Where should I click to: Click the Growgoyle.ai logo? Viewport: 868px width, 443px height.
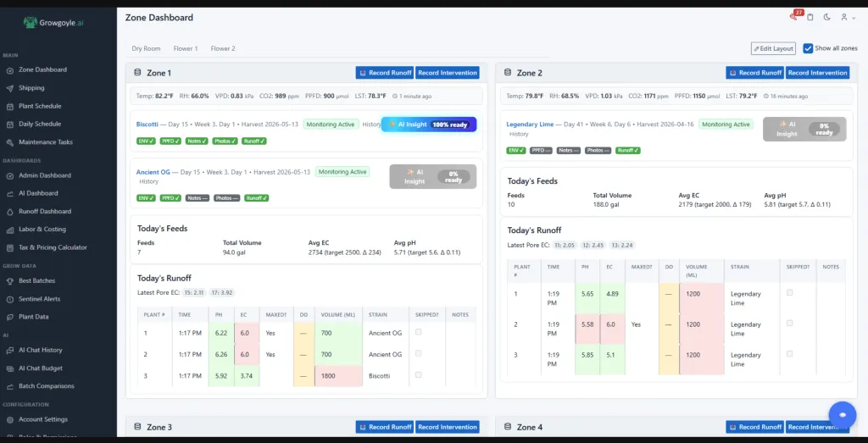pyautogui.click(x=53, y=23)
